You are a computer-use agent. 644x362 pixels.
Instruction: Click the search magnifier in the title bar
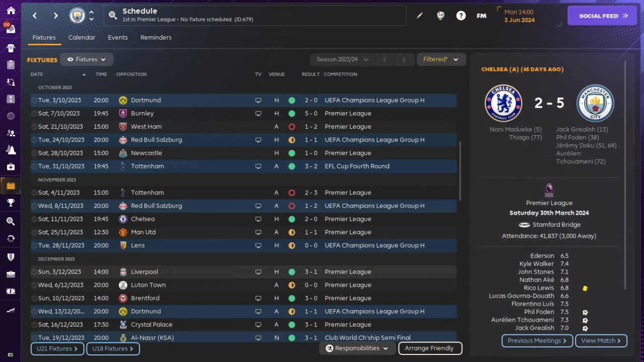tap(114, 16)
